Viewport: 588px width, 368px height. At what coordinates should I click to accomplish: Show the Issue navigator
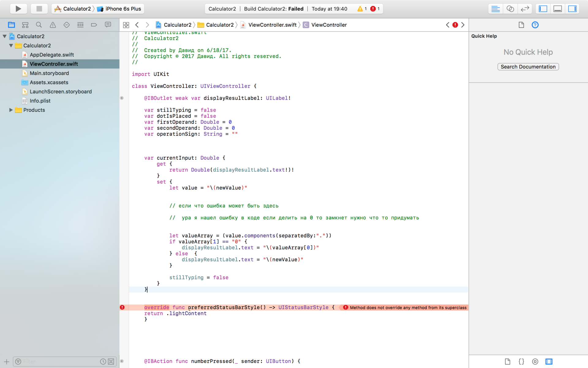tap(53, 25)
